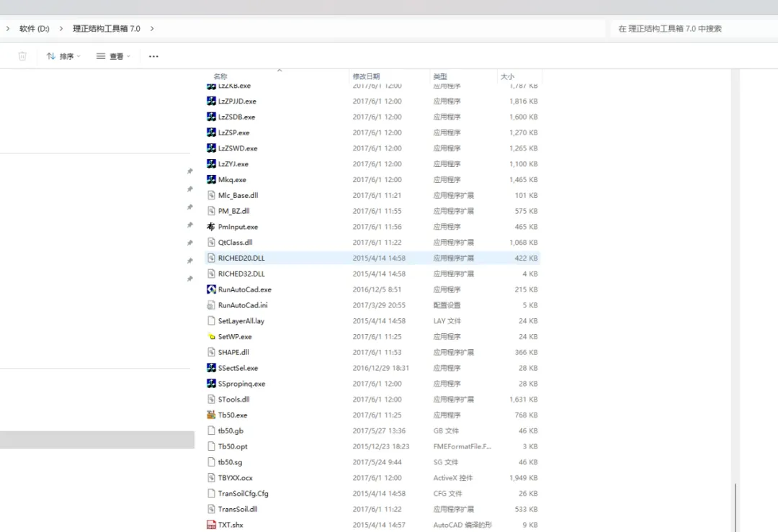Image resolution: width=778 pixels, height=532 pixels.
Task: Click the ActiveX 控件 type of TBYXX.ocx
Action: [x=453, y=478]
